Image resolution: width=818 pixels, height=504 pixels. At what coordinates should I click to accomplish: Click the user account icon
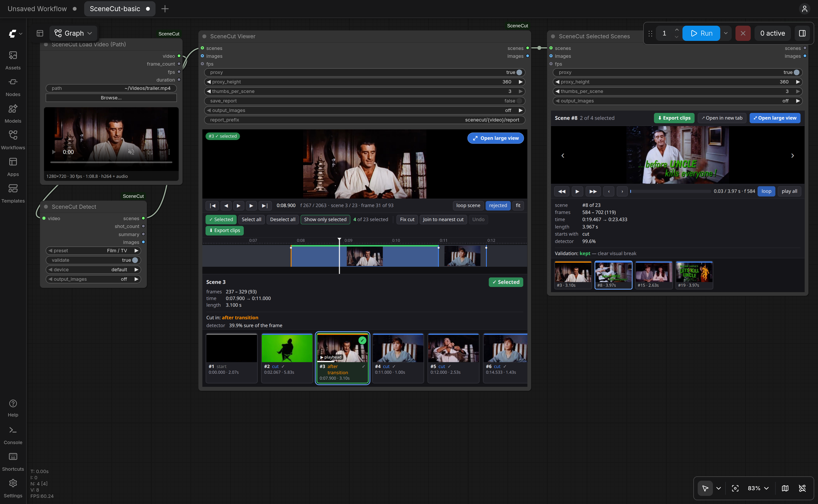click(x=805, y=9)
